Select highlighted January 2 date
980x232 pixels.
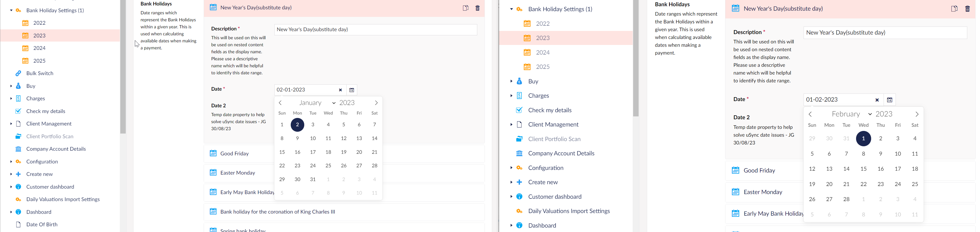[x=297, y=125]
